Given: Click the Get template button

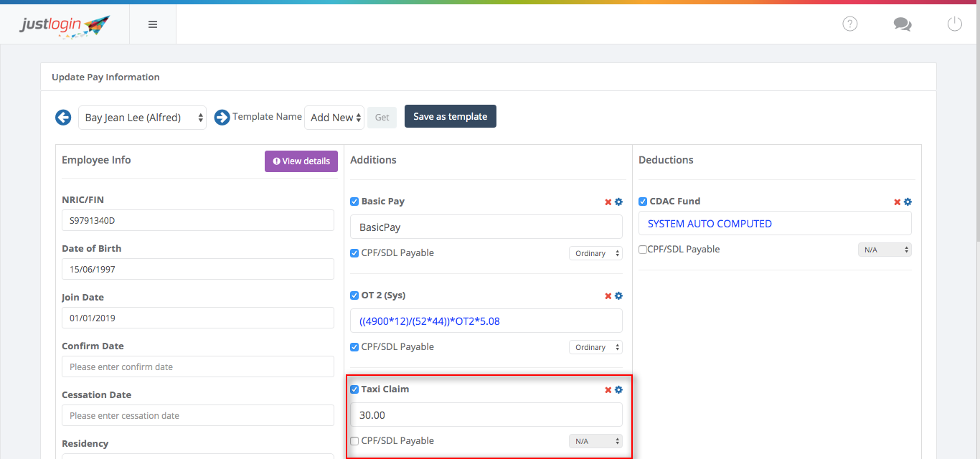Looking at the screenshot, I should tap(382, 118).
